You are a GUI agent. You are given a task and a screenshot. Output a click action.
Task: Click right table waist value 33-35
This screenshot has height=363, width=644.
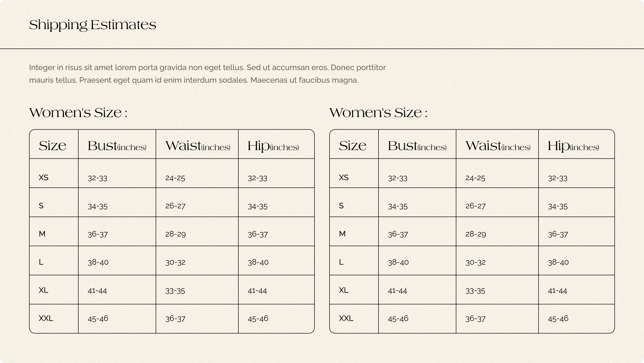pos(475,291)
